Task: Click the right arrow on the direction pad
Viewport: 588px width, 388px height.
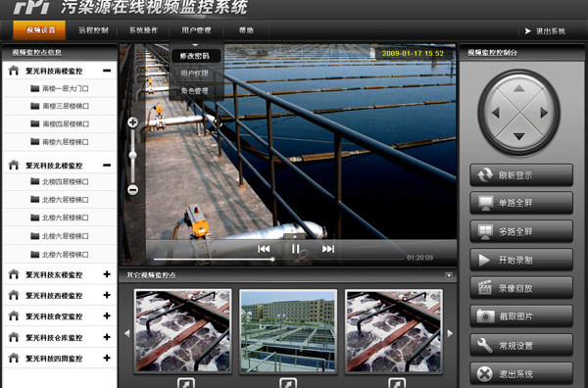Action: coord(544,113)
